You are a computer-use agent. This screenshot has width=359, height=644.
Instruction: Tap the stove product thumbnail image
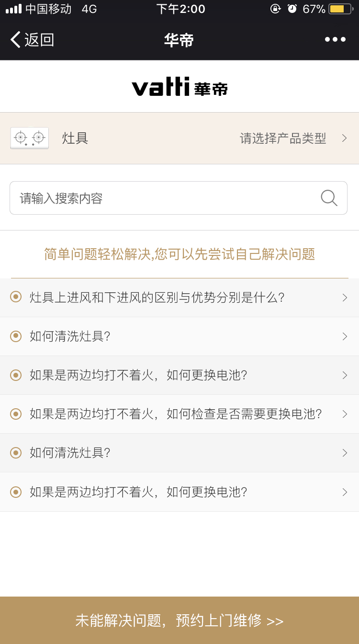pos(30,138)
